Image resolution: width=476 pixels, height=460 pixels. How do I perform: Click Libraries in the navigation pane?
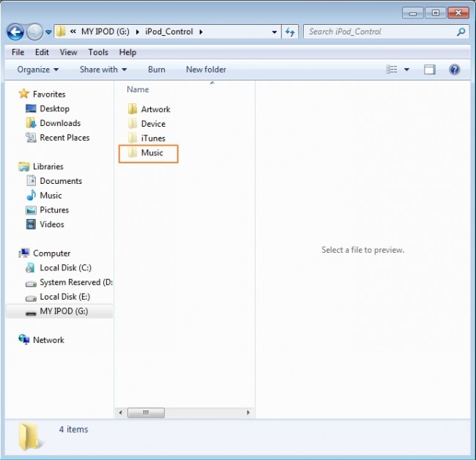pos(41,166)
